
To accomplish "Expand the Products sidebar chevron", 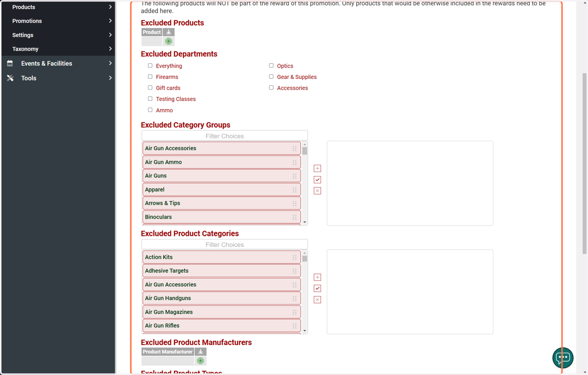I will point(110,7).
